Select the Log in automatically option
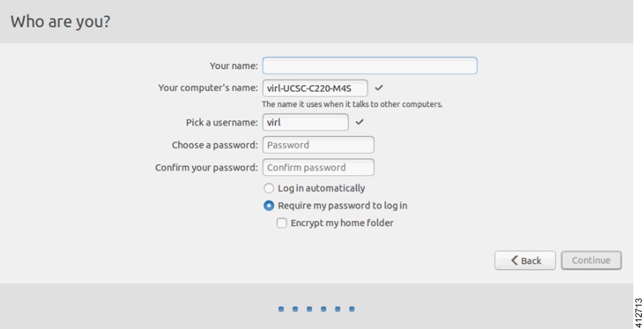Image resolution: width=644 pixels, height=329 pixels. [269, 188]
